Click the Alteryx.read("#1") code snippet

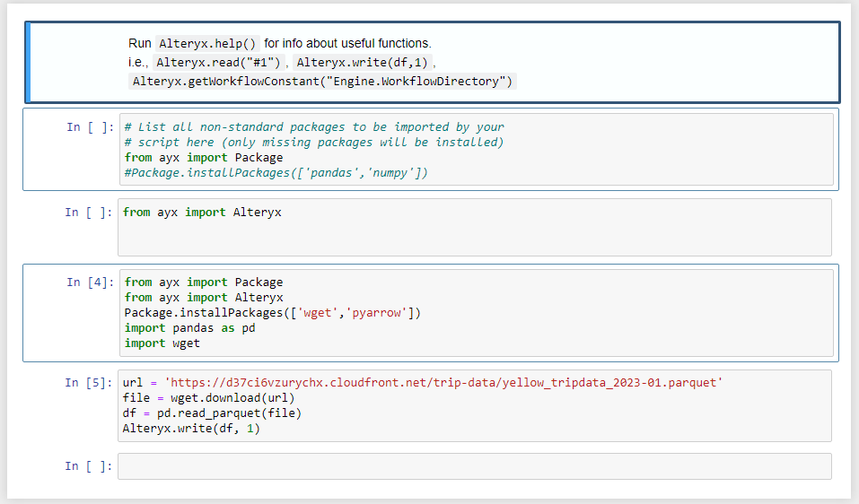[220, 63]
